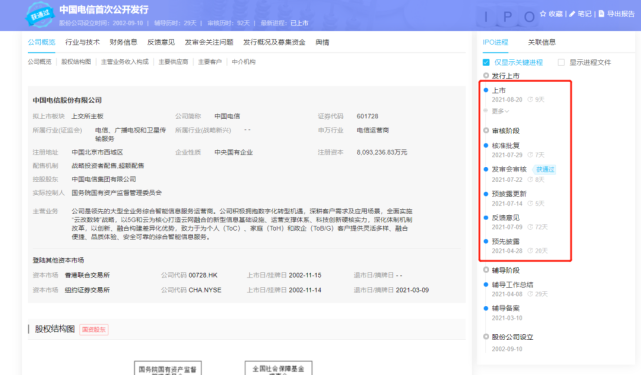Click the 全国社会保障基金 node in equity chart

click(278, 368)
